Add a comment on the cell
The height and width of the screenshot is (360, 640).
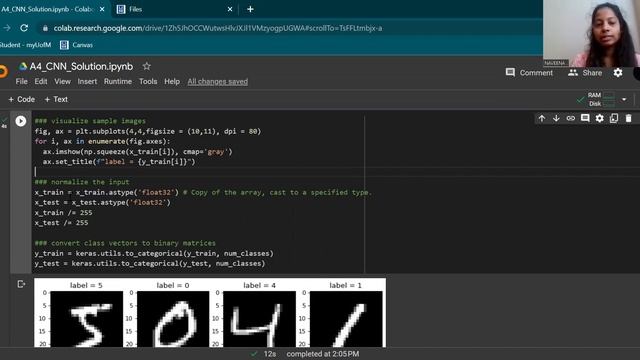[585, 118]
